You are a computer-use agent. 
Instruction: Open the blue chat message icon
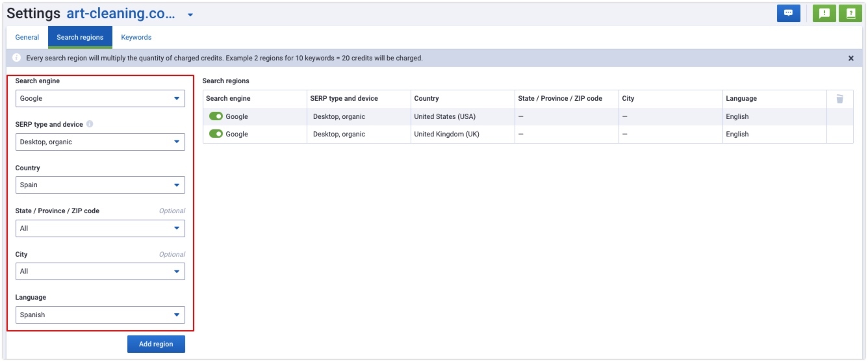(788, 13)
